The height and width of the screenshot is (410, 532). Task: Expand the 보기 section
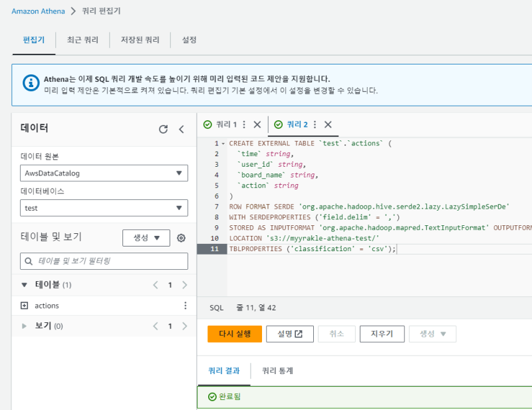[x=25, y=326]
